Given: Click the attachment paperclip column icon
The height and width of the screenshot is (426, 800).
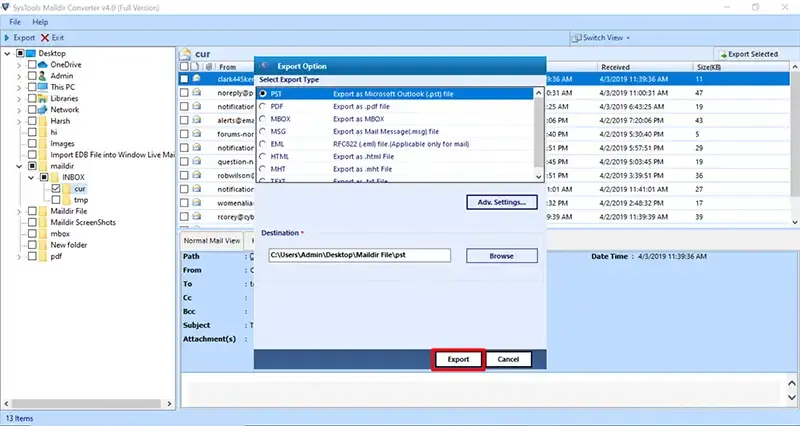Looking at the screenshot, I should [209, 67].
